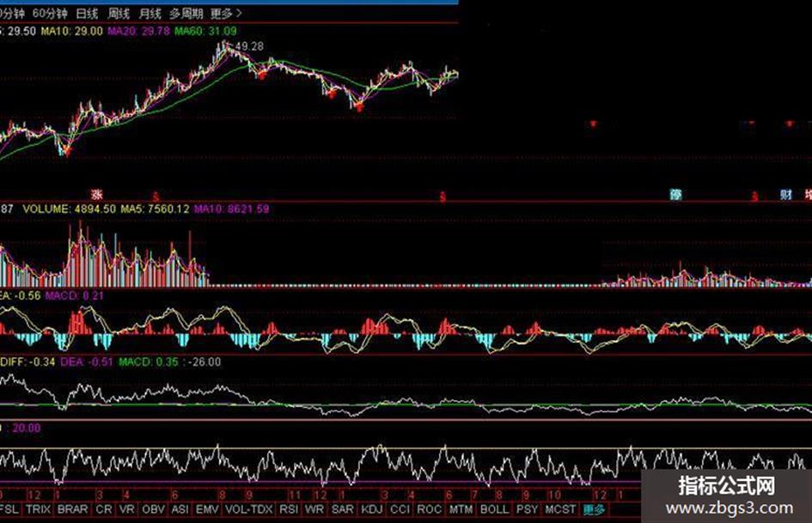Click the volume MA10: 8621.59 legend
The width and height of the screenshot is (812, 523).
click(x=231, y=210)
